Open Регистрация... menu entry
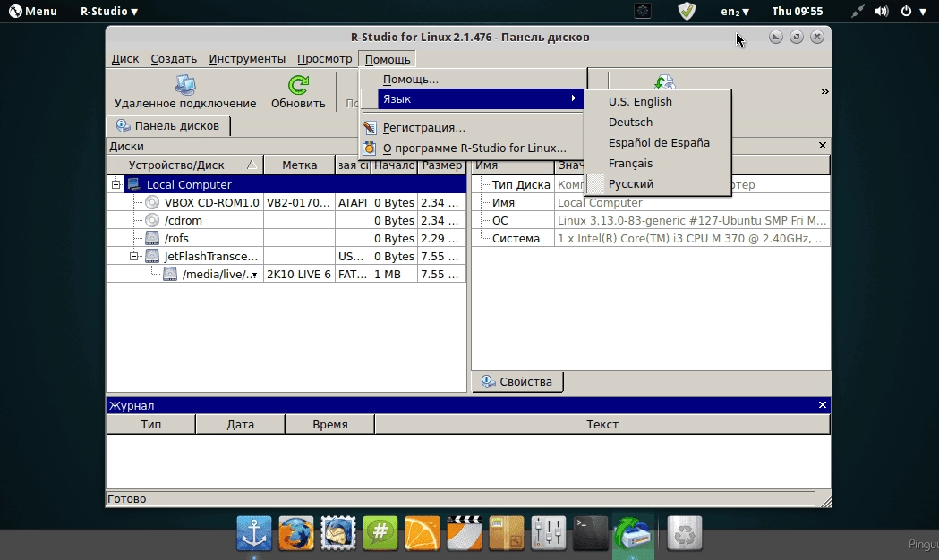 point(474,127)
